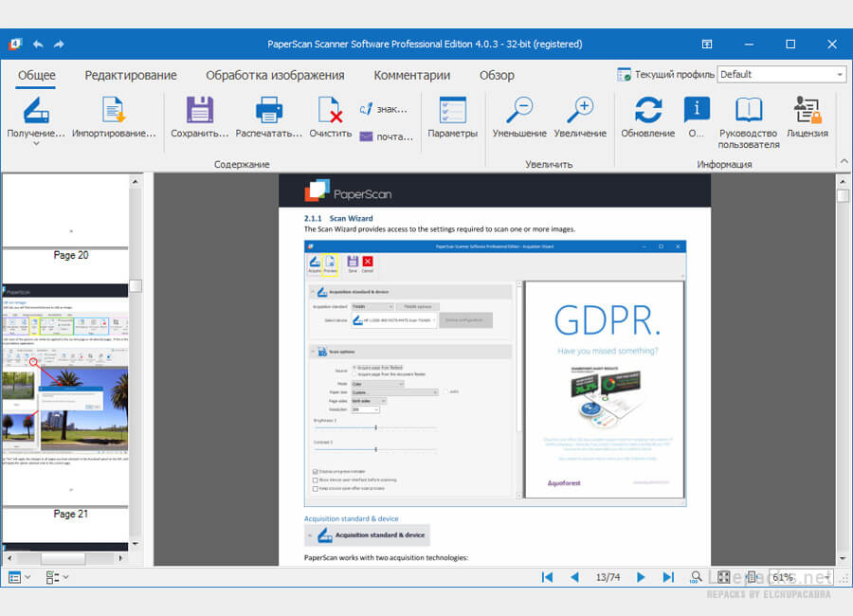Click the thumbnail panel vertical scroll handle
This screenshot has height=616, width=853.
tap(136, 285)
